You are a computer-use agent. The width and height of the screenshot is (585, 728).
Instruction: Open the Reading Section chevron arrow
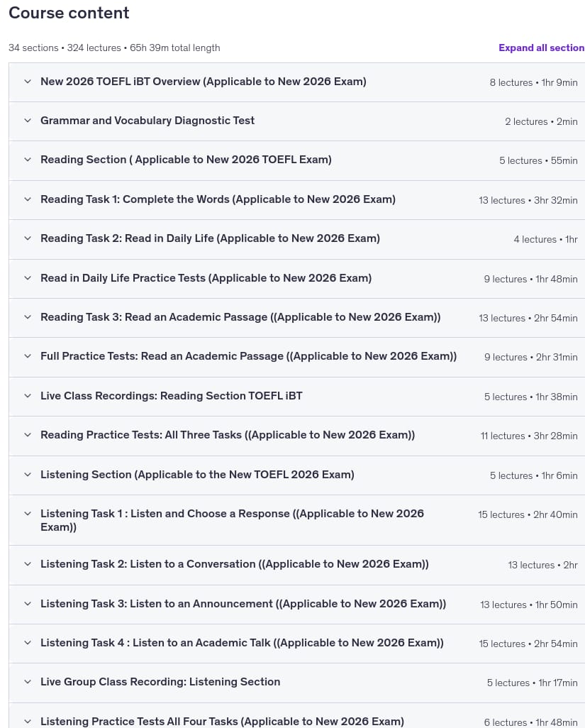coord(28,160)
